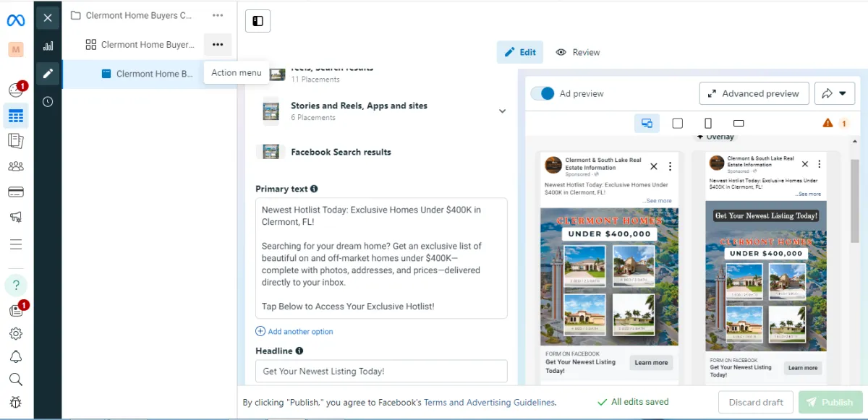The height and width of the screenshot is (420, 868).
Task: Open the Settings gear icon
Action: 16,333
